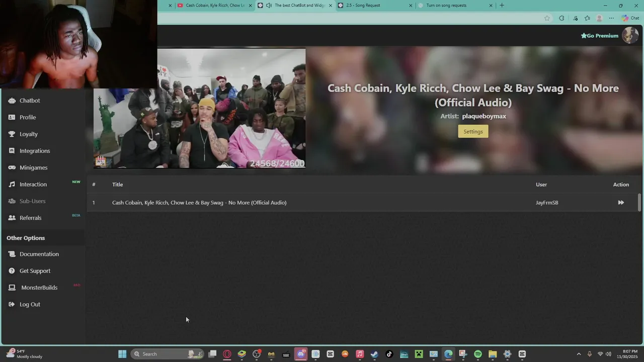
Task: Bookmark this page with the star icon
Action: coord(547,18)
